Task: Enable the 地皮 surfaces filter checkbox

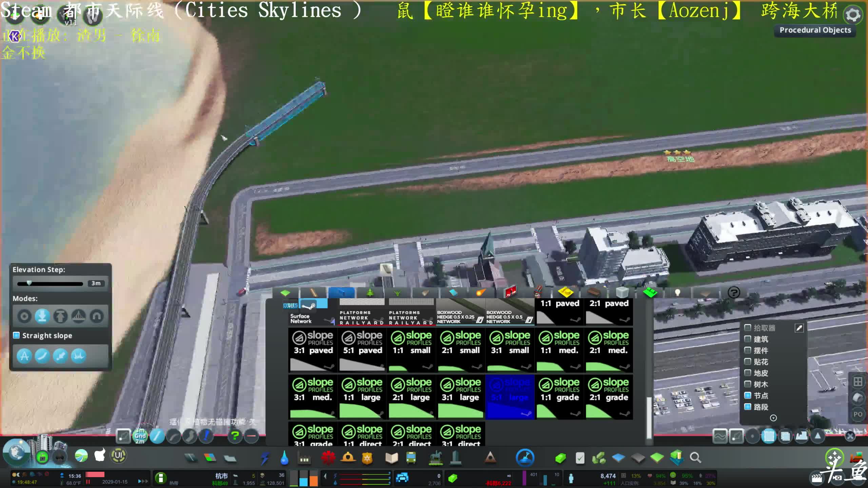Action: click(x=747, y=372)
